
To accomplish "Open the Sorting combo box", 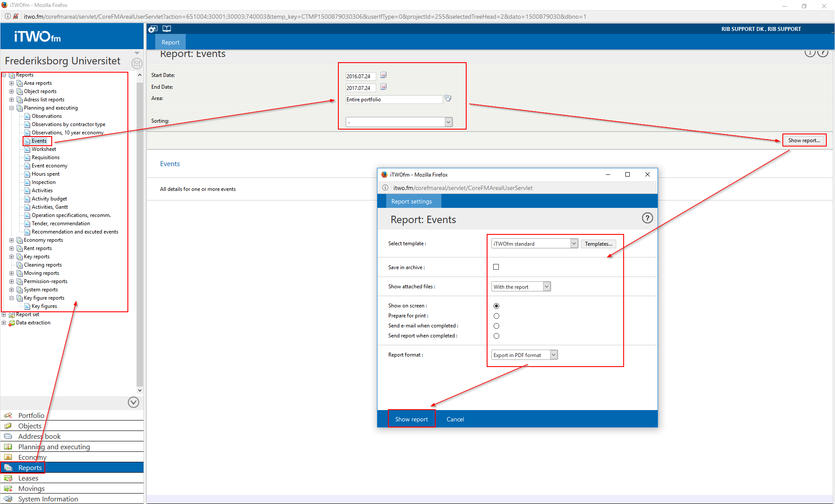I will click(x=399, y=122).
